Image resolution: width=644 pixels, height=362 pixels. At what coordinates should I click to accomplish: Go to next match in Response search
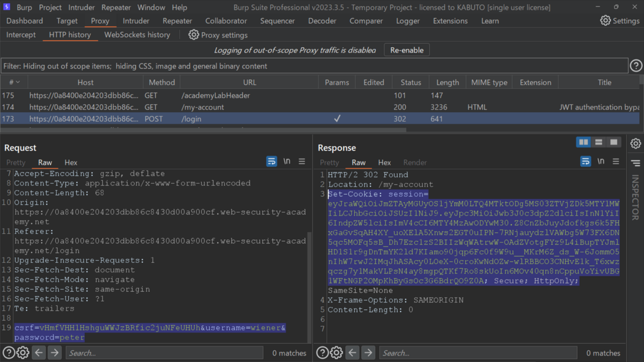368,352
